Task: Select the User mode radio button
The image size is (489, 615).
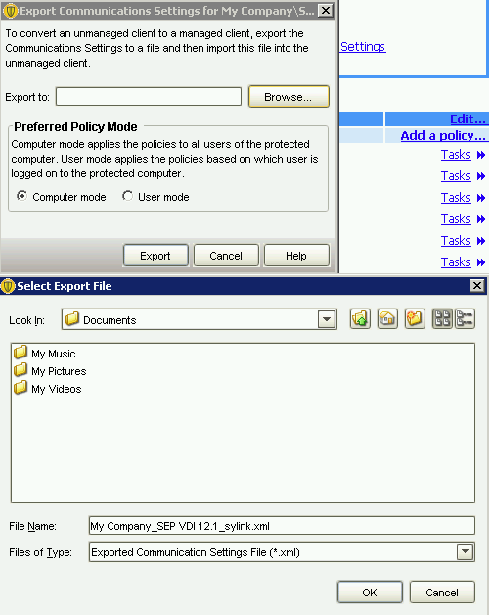Action: 127,196
